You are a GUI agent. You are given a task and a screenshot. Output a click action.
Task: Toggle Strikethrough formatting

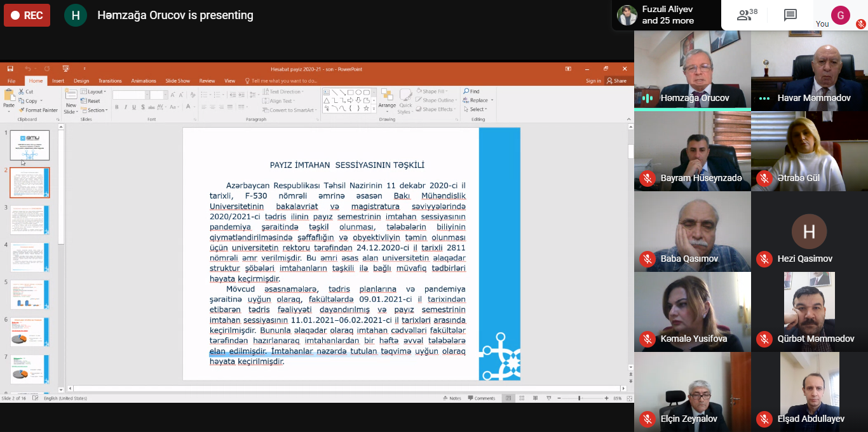[151, 107]
